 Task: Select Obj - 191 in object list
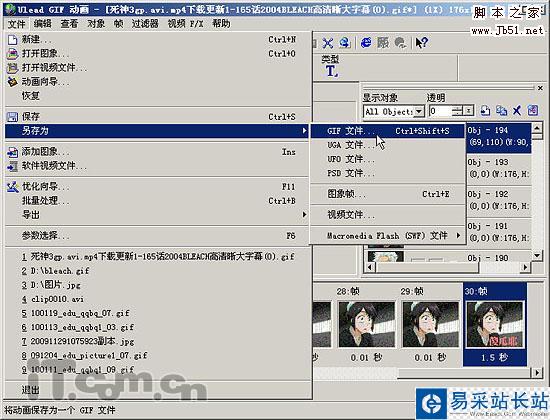[x=498, y=232]
